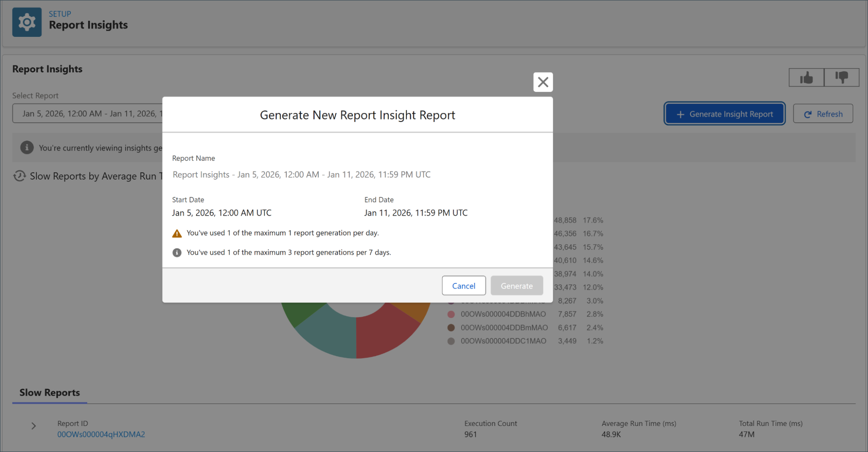Click the thumbs down feedback icon

tap(841, 78)
